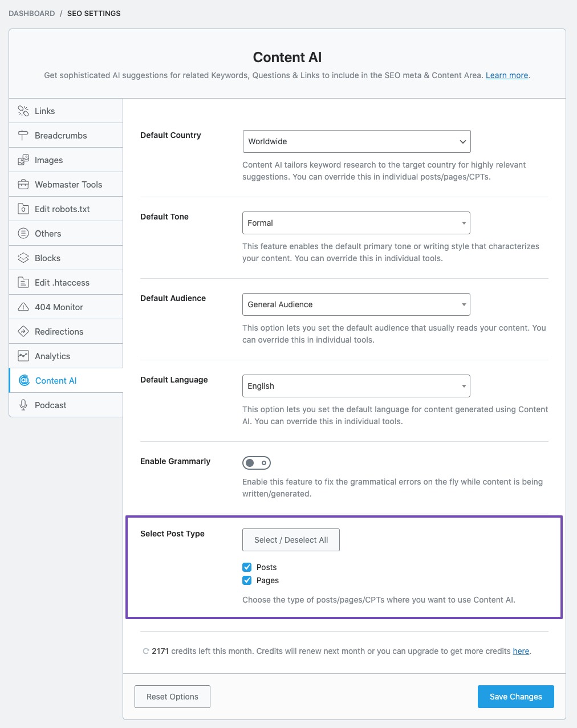577x728 pixels.
Task: Switch to the Content AI tab
Action: [55, 380]
